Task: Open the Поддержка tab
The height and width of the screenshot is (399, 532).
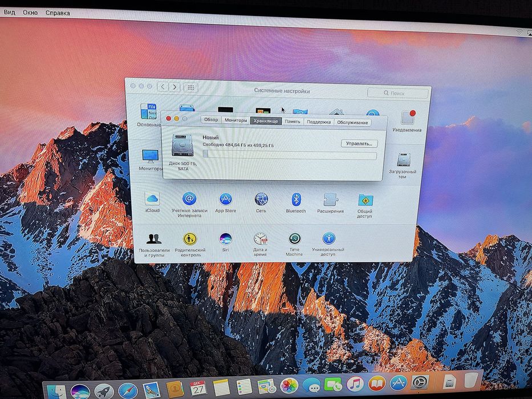Action: [319, 122]
